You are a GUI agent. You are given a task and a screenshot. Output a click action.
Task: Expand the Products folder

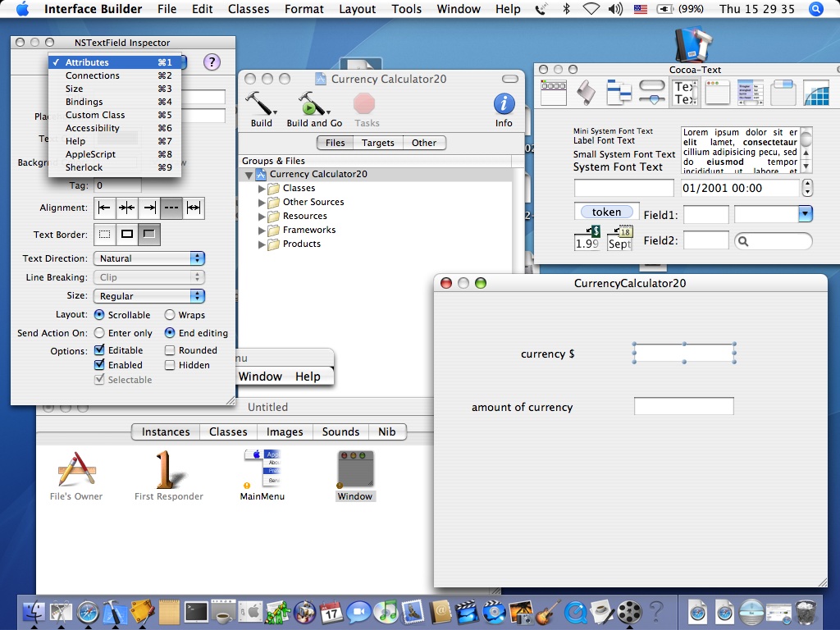pos(262,244)
